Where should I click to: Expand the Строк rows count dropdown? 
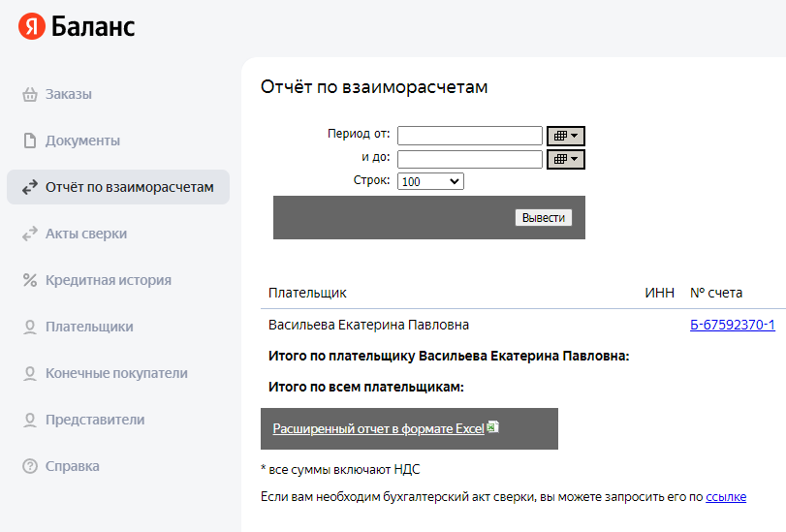[x=431, y=181]
